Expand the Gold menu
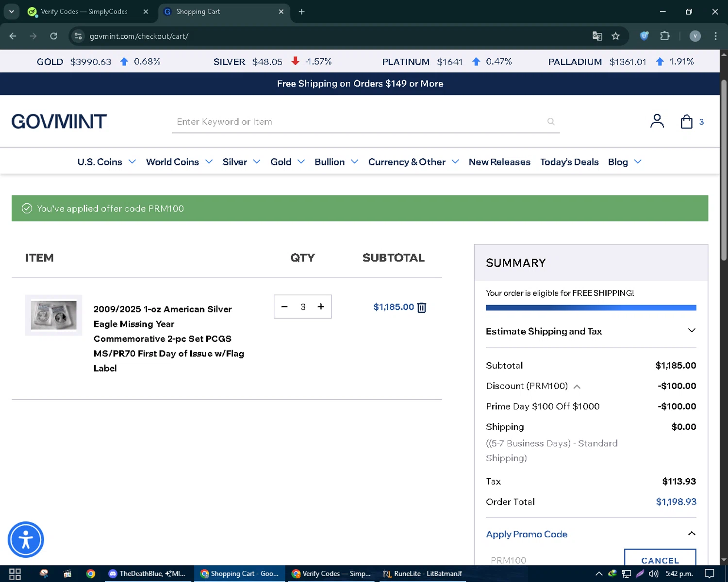 coord(287,162)
